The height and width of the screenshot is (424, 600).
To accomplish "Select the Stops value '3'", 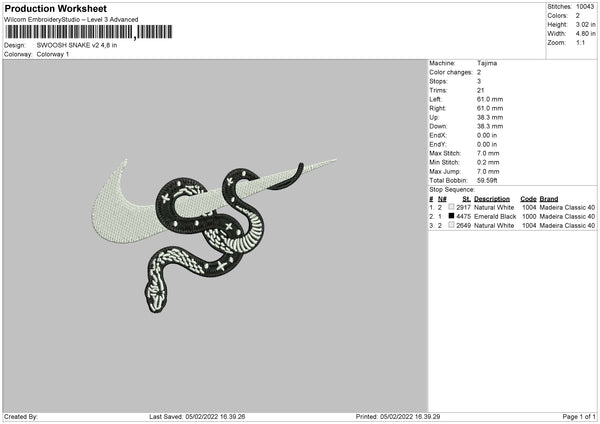I will tap(479, 81).
